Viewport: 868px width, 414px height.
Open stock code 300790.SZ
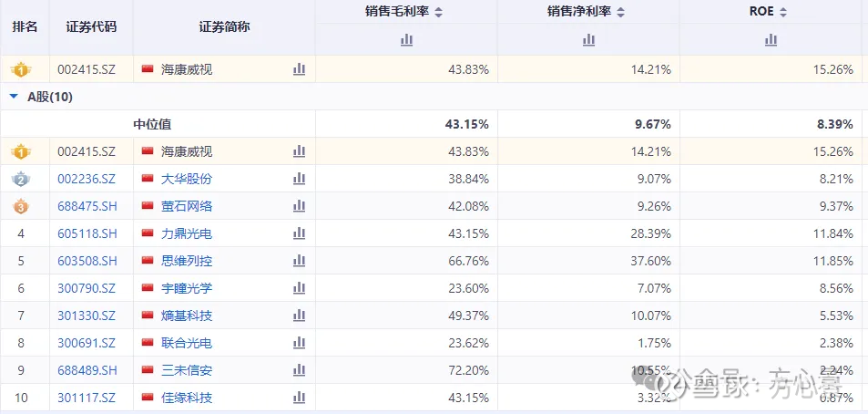click(x=87, y=288)
